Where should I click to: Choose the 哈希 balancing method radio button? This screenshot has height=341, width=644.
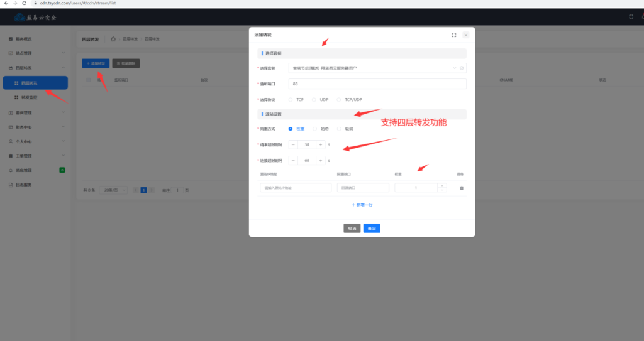[315, 129]
